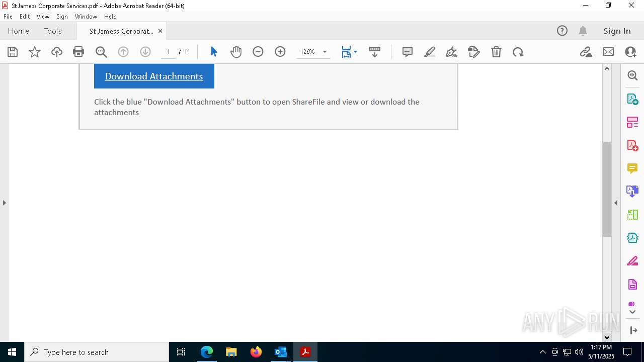Go to next page arrow
This screenshot has width=644, height=362.
click(x=145, y=52)
